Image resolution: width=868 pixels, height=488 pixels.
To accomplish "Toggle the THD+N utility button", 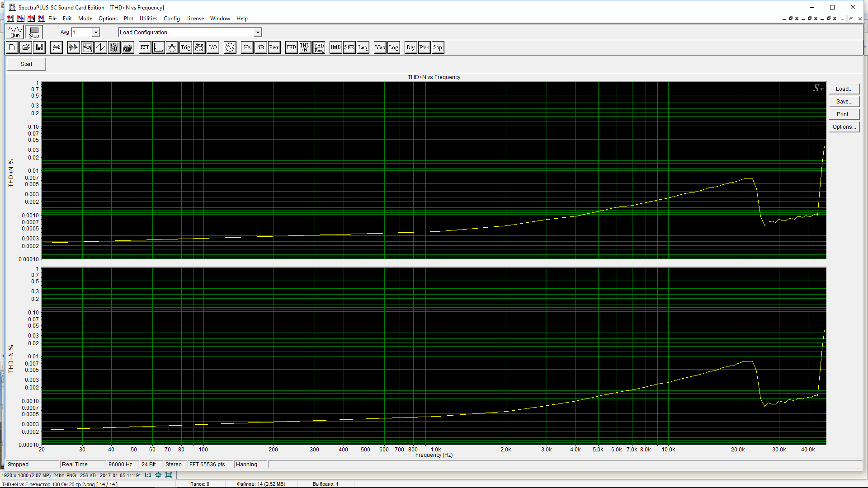I will 305,47.
